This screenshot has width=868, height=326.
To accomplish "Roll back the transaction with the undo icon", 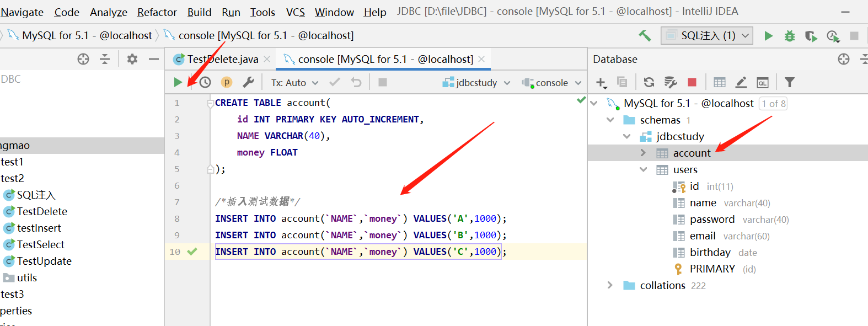I will (x=356, y=82).
